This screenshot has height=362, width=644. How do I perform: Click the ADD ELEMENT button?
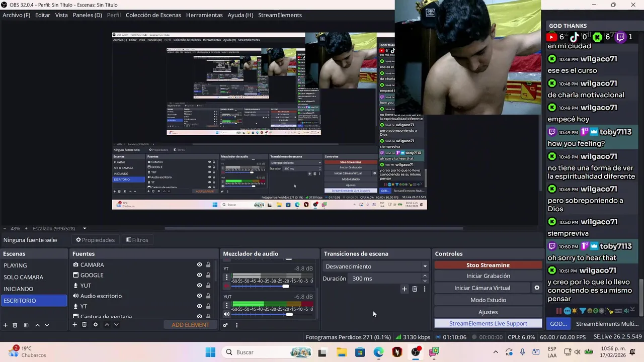click(x=190, y=325)
